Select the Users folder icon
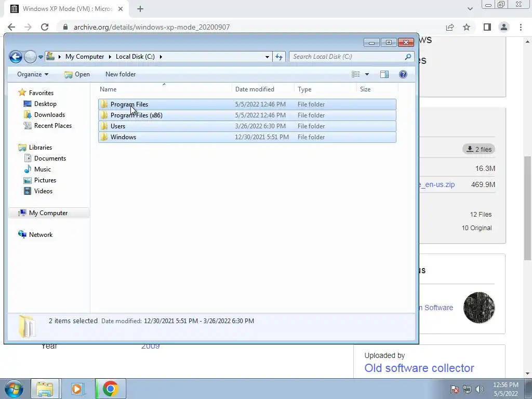This screenshot has width=532, height=399. [104, 126]
